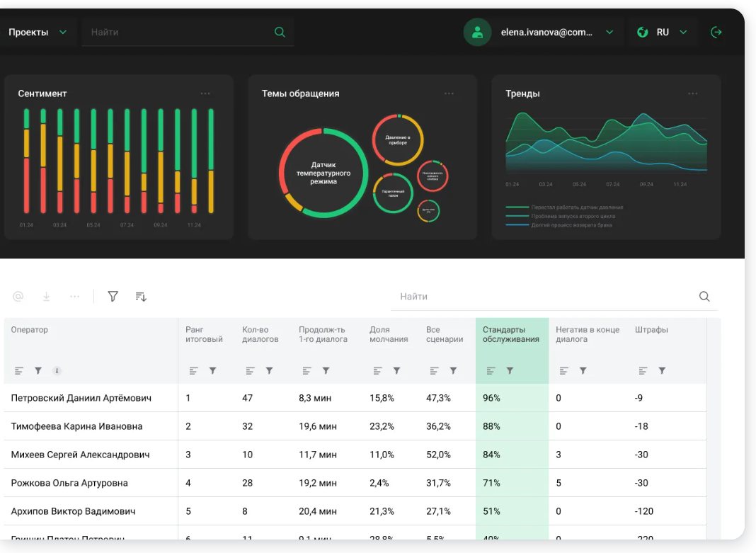Viewport: 756px width, 553px height.
Task: Open the Сентимент card options menu
Action: (205, 93)
